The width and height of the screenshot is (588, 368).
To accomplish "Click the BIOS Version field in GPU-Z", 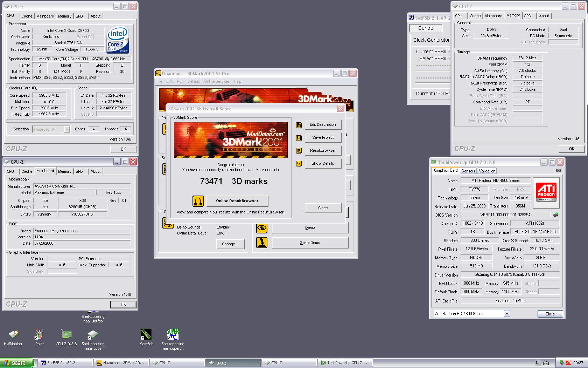I will point(505,215).
